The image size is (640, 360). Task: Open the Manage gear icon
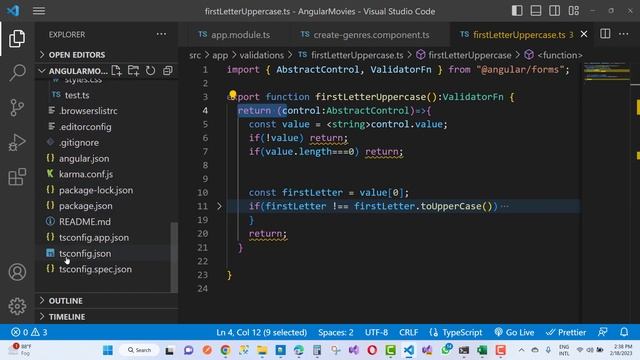(17, 306)
